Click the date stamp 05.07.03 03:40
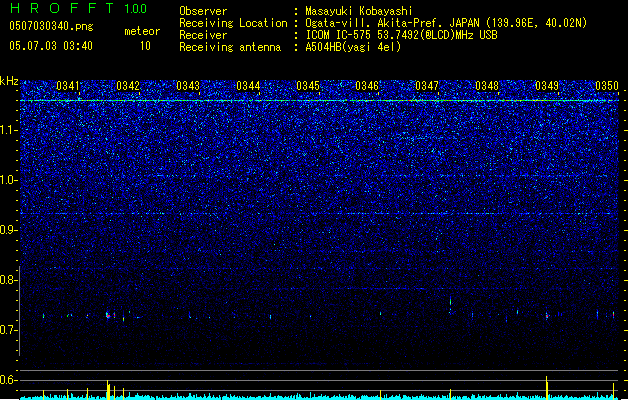This screenshot has width=629, height=400. (51, 46)
